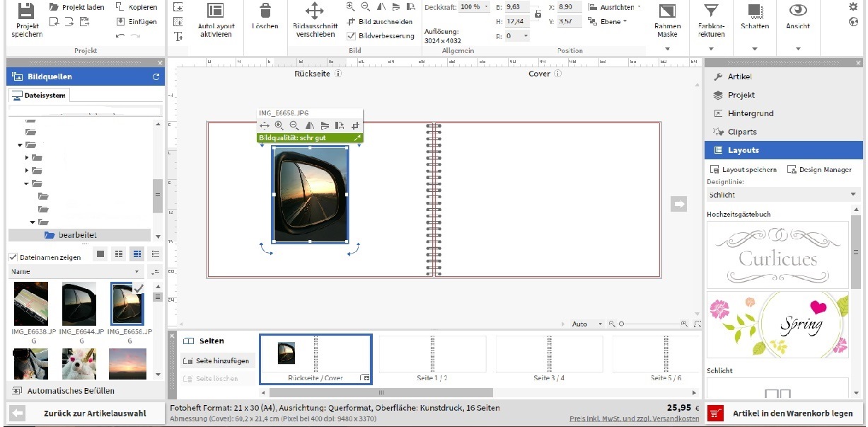Zoom into the image using the ribbon magnifier
The width and height of the screenshot is (868, 427).
click(x=351, y=6)
